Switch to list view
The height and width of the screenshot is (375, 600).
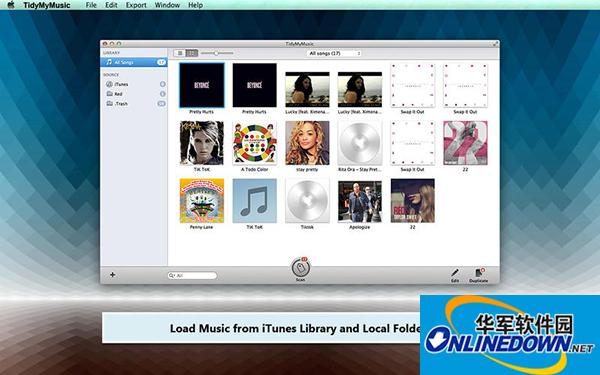pyautogui.click(x=180, y=53)
